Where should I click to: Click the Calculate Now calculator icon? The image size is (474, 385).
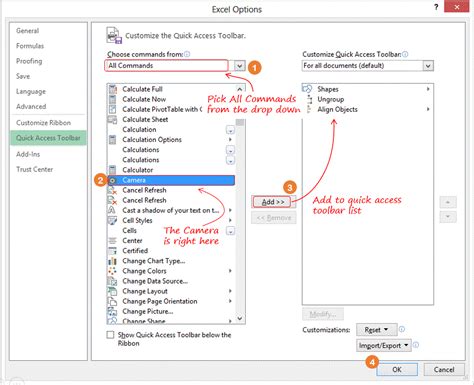click(113, 99)
